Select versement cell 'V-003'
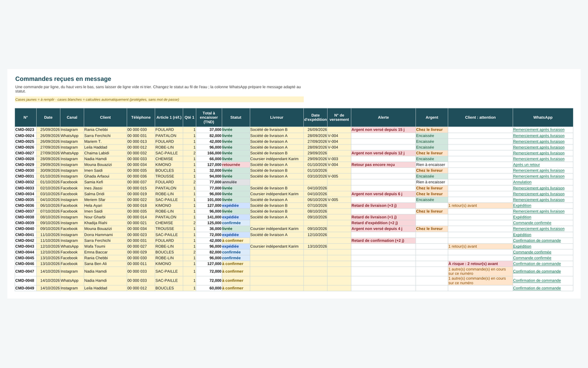Viewport: 588px width, 368px height. click(x=339, y=159)
